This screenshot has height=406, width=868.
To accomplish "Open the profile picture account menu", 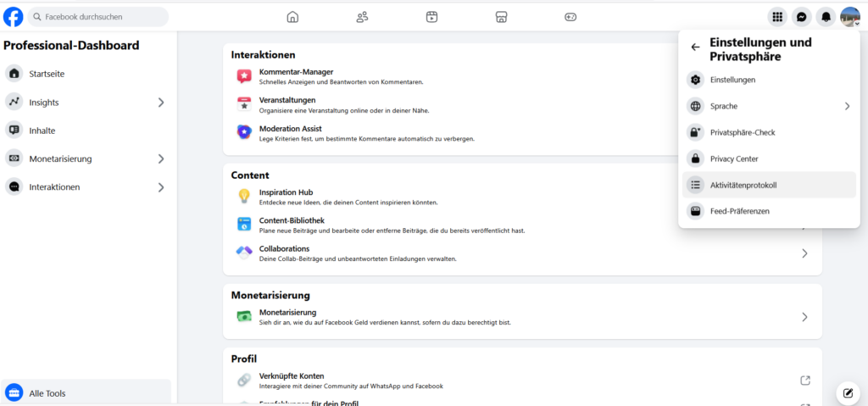I will (x=849, y=17).
